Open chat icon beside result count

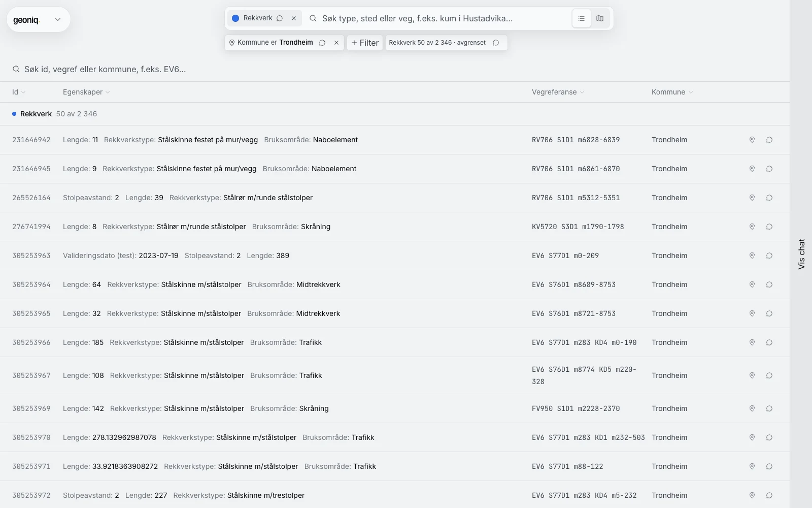point(496,43)
